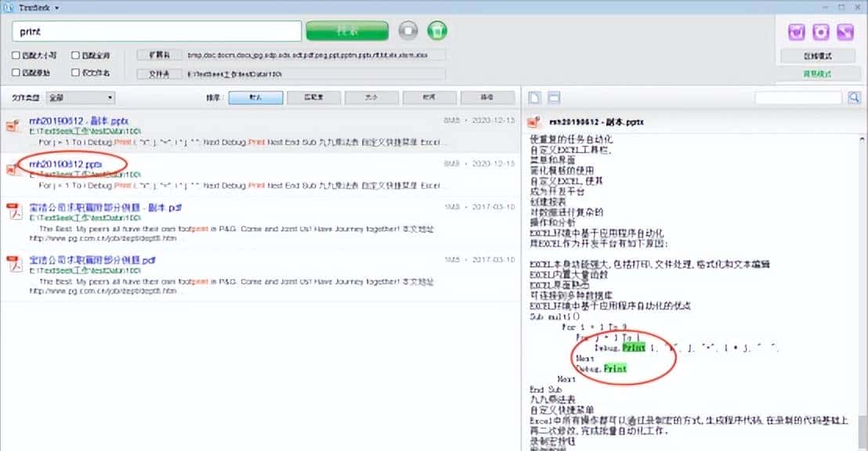868x451 pixels.
Task: Click the End Sub line in the preview
Action: [546, 390]
